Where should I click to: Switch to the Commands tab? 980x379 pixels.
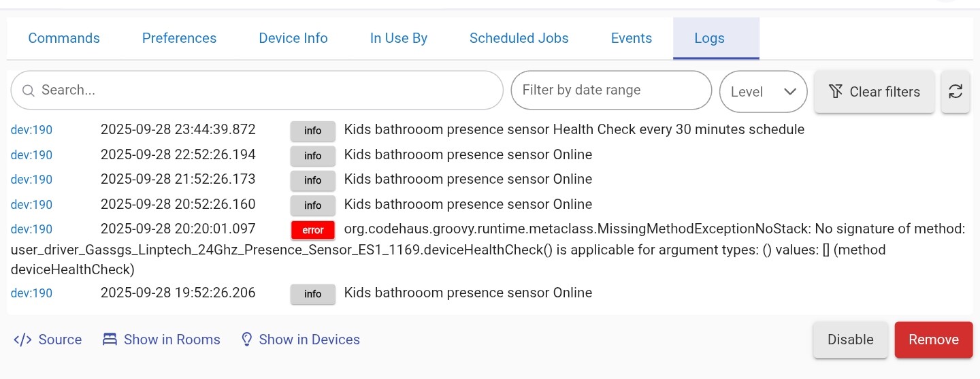click(x=64, y=38)
